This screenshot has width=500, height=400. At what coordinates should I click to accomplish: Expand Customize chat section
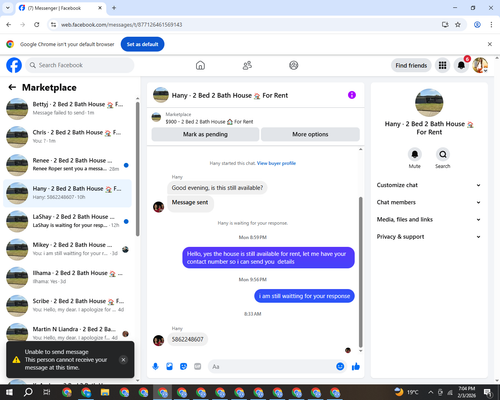click(429, 185)
